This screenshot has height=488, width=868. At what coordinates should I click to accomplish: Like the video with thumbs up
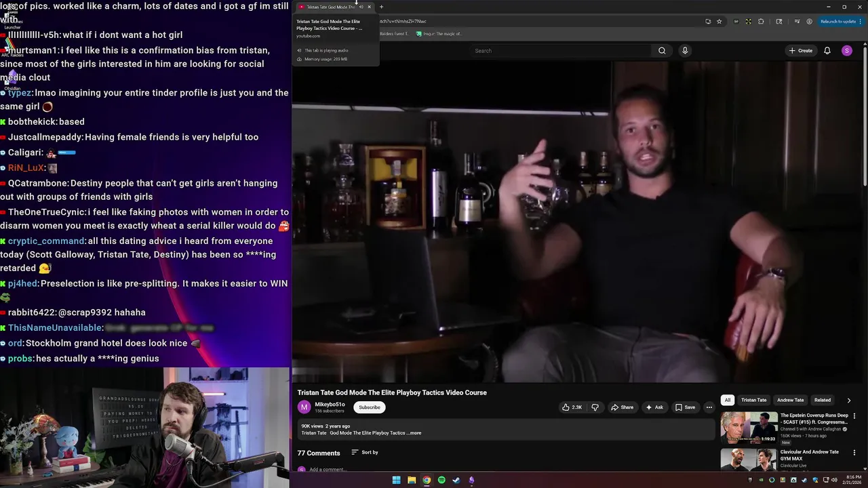tap(572, 407)
